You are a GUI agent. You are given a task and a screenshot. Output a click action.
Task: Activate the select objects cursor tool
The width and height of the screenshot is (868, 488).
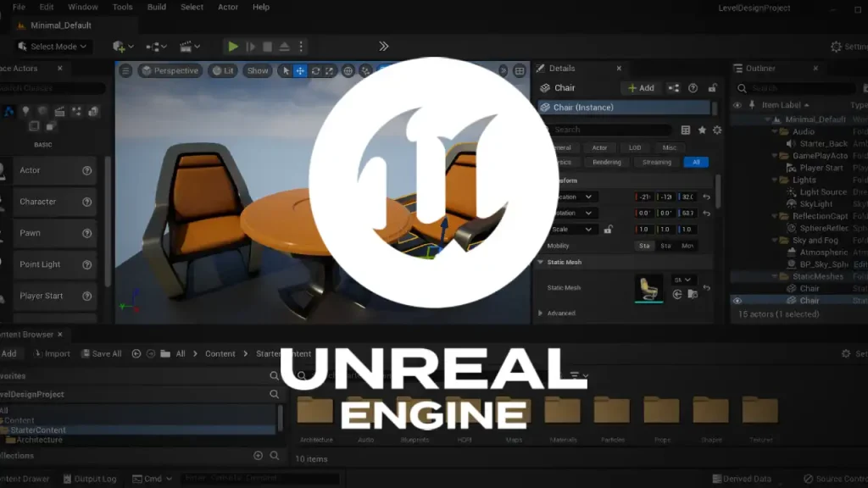(x=287, y=71)
